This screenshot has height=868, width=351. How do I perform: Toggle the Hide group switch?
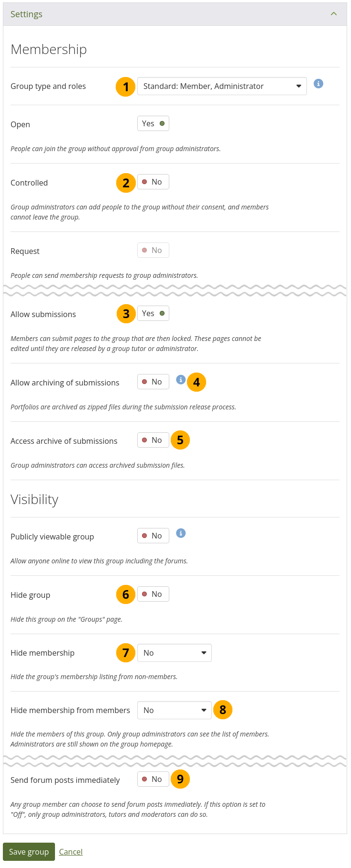(x=153, y=594)
